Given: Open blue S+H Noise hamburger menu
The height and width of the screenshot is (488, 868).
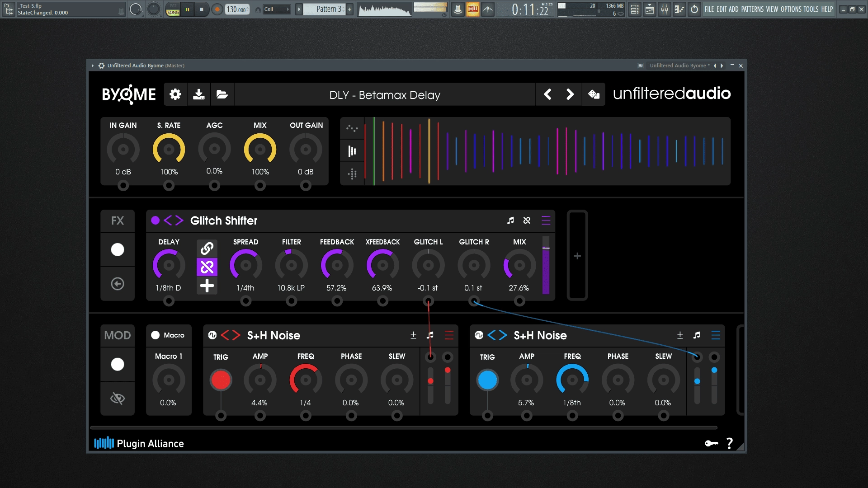Looking at the screenshot, I should [716, 335].
